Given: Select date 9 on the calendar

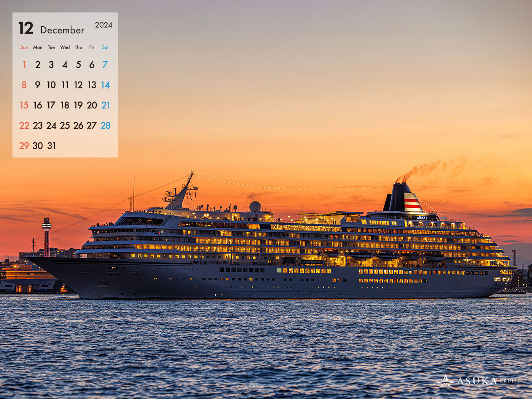Looking at the screenshot, I should pyautogui.click(x=38, y=85).
